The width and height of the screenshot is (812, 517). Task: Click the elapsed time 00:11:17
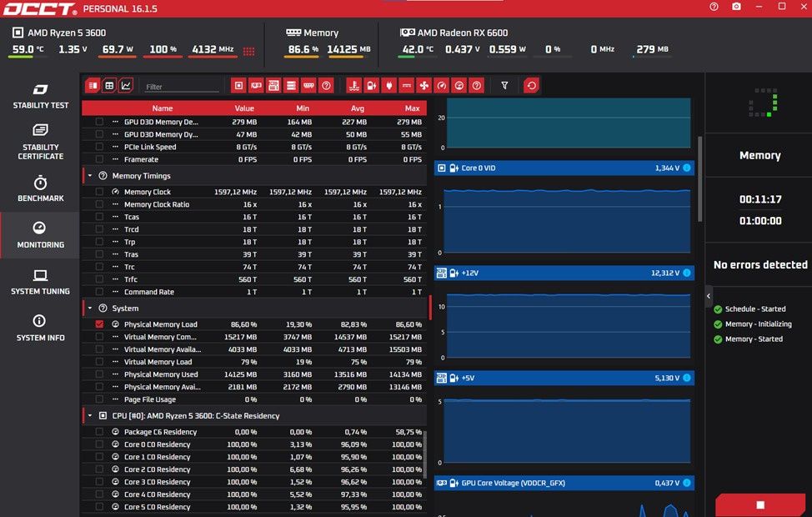point(760,199)
